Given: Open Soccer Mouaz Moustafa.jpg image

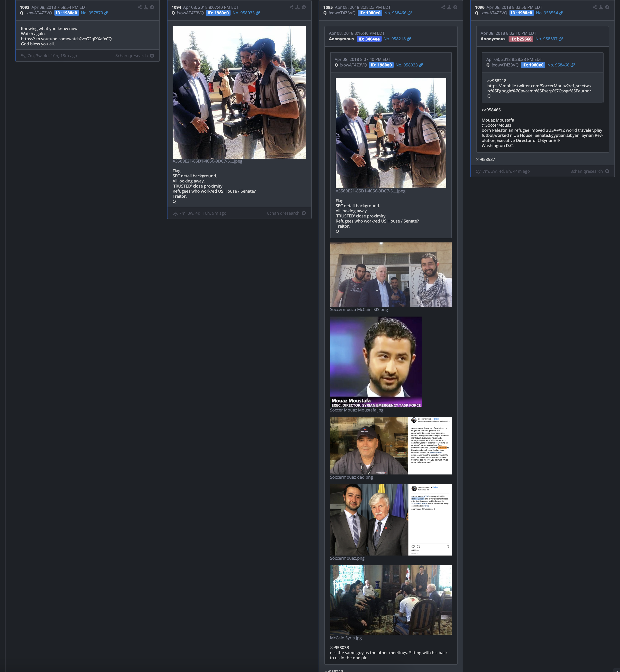Looking at the screenshot, I should [376, 362].
